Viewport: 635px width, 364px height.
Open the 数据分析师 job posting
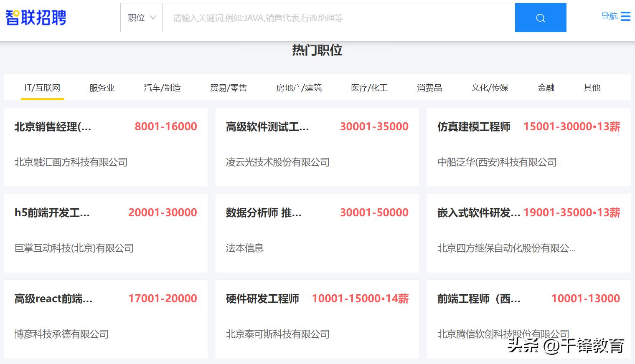click(263, 213)
